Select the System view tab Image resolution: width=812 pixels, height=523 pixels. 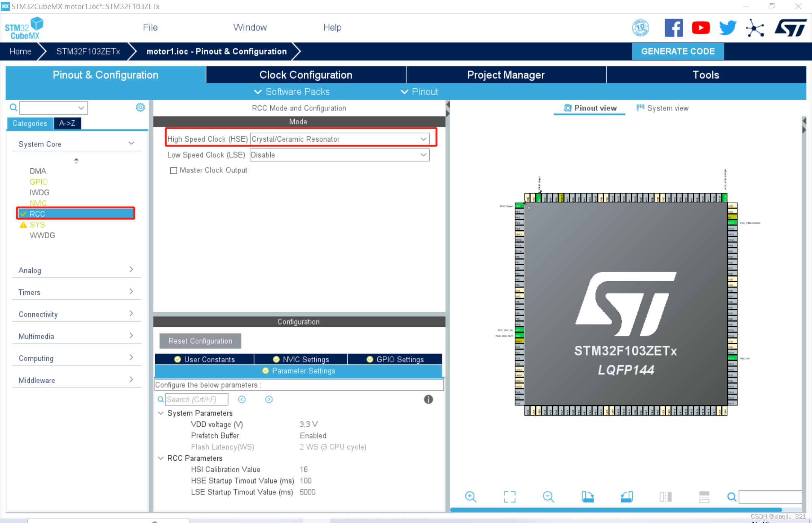pyautogui.click(x=667, y=108)
